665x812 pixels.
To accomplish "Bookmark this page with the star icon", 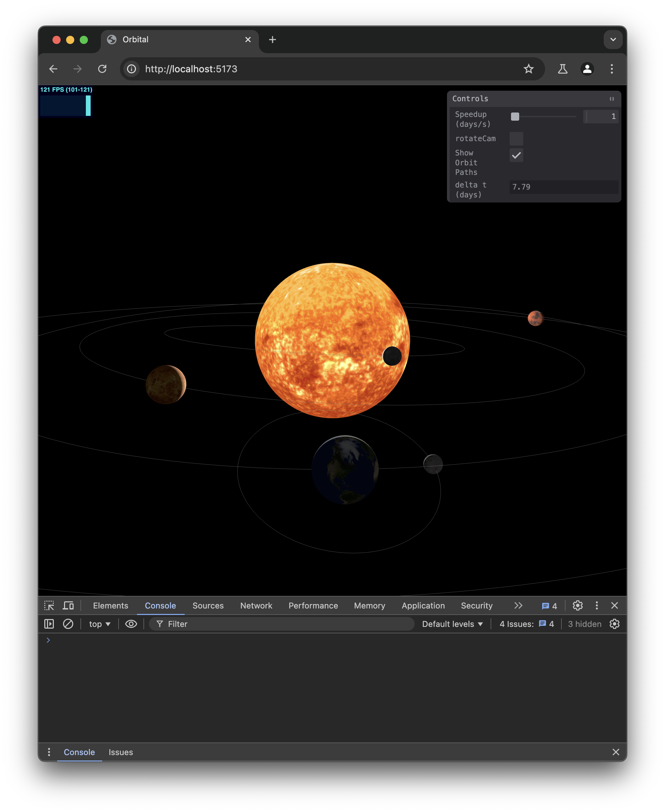I will click(529, 69).
